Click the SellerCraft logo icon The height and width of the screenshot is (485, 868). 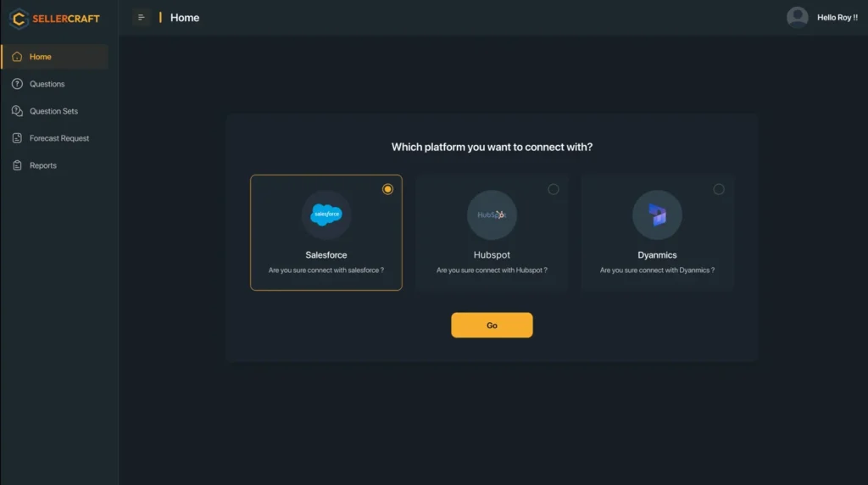point(19,18)
